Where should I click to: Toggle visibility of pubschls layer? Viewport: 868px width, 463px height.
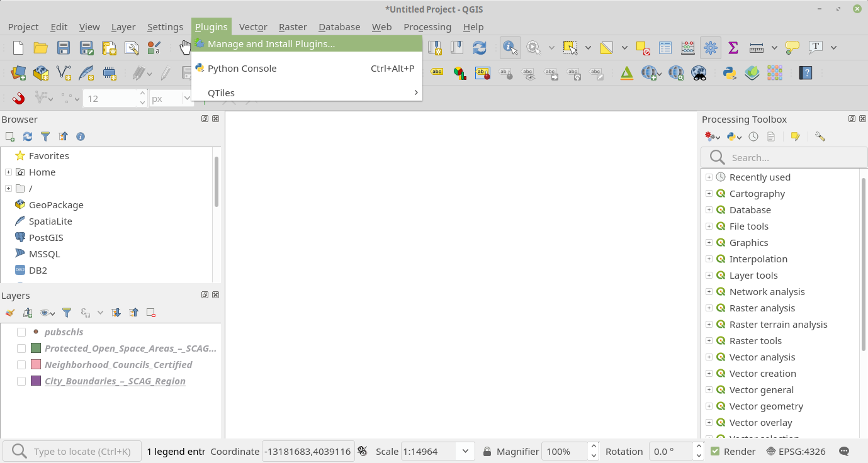21,332
